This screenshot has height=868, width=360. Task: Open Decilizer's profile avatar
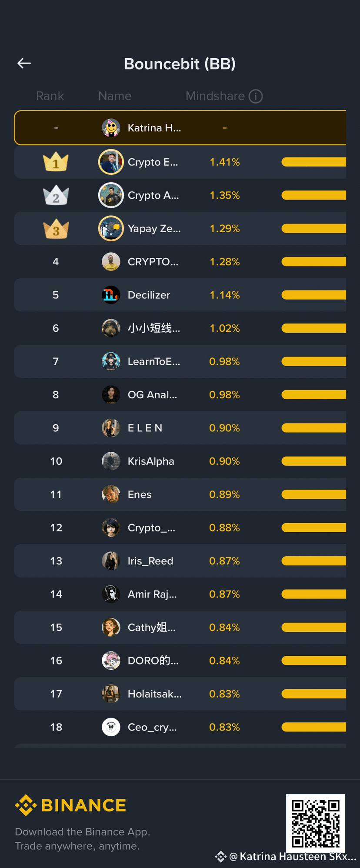(x=111, y=295)
